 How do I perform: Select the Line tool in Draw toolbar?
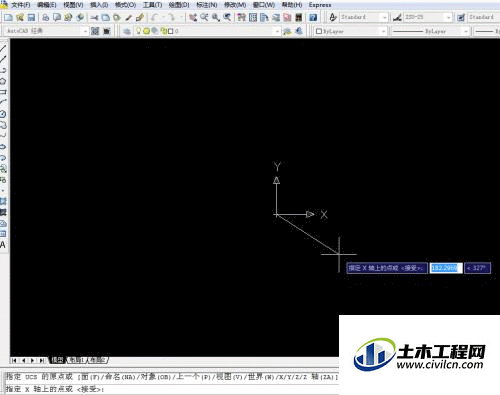(3, 48)
